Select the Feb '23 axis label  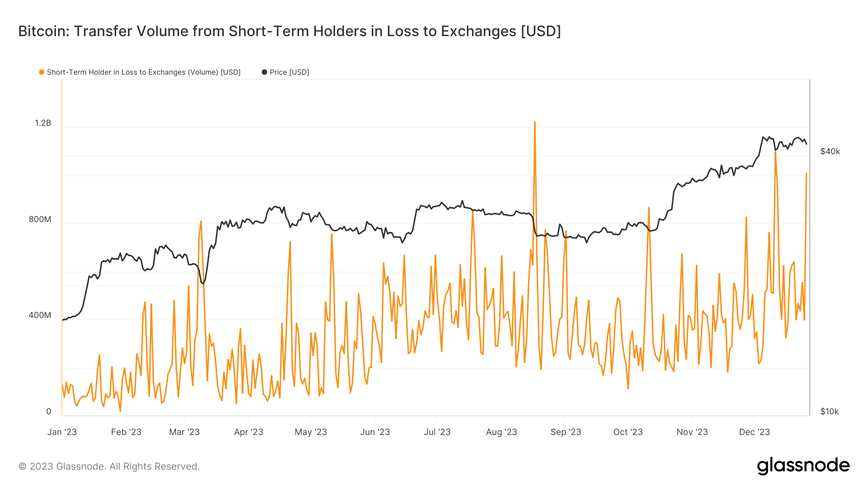[126, 432]
